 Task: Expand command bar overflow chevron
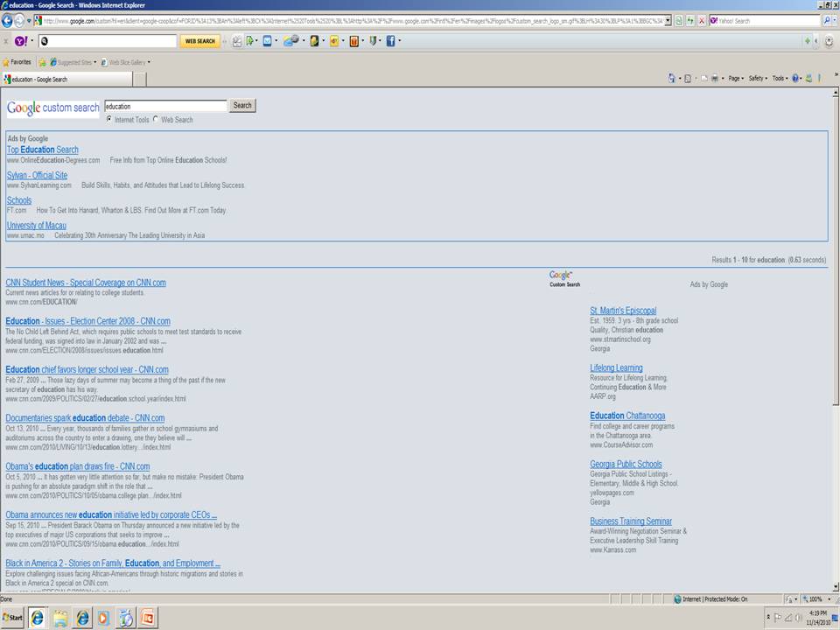[836, 74]
